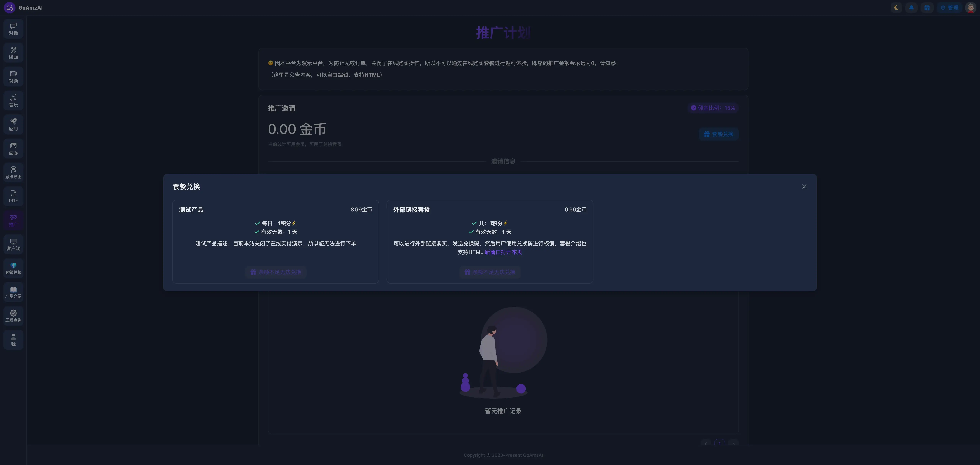Image resolution: width=980 pixels, height=465 pixels.
Task: Open the 绘画 drawing sidebar icon
Action: click(x=13, y=53)
